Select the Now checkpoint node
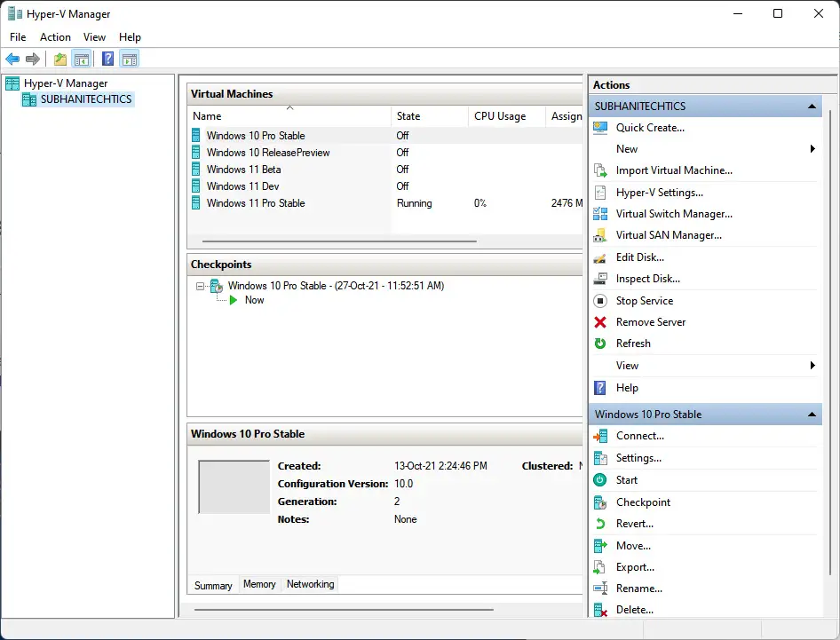 tap(255, 300)
